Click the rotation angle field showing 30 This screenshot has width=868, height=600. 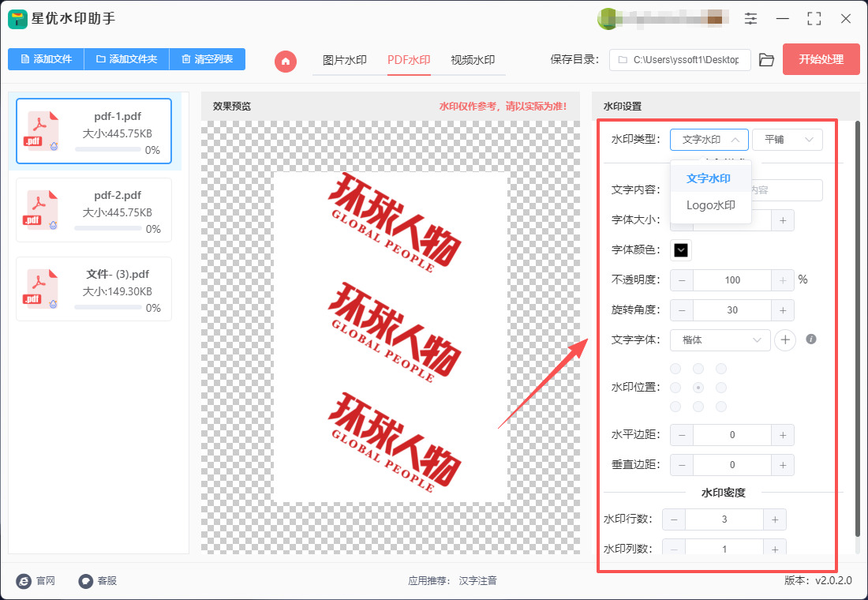coord(731,310)
